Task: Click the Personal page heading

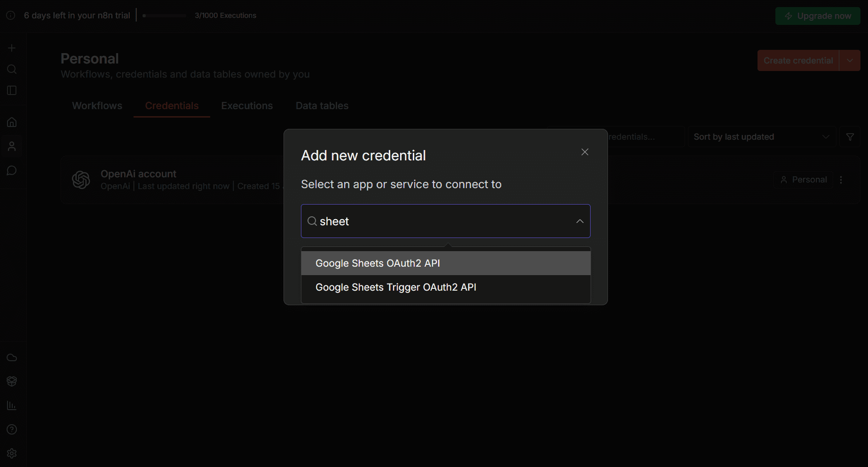Action: pyautogui.click(x=90, y=59)
